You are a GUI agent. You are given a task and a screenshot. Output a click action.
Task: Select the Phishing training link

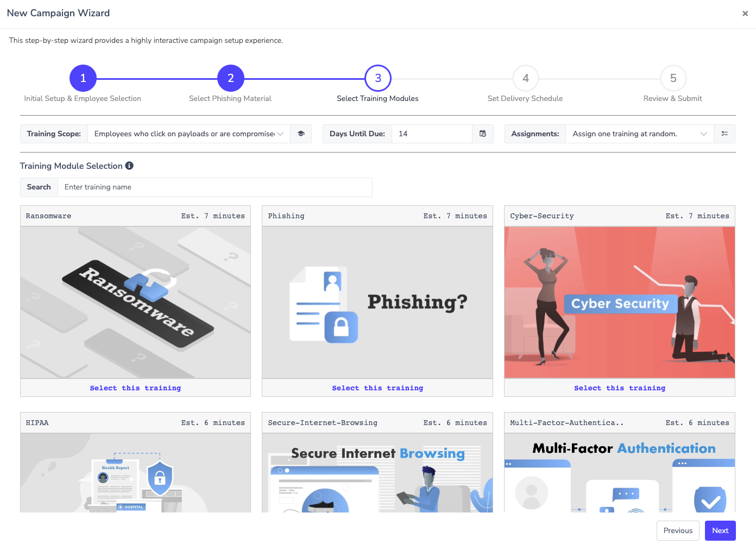pyautogui.click(x=377, y=388)
